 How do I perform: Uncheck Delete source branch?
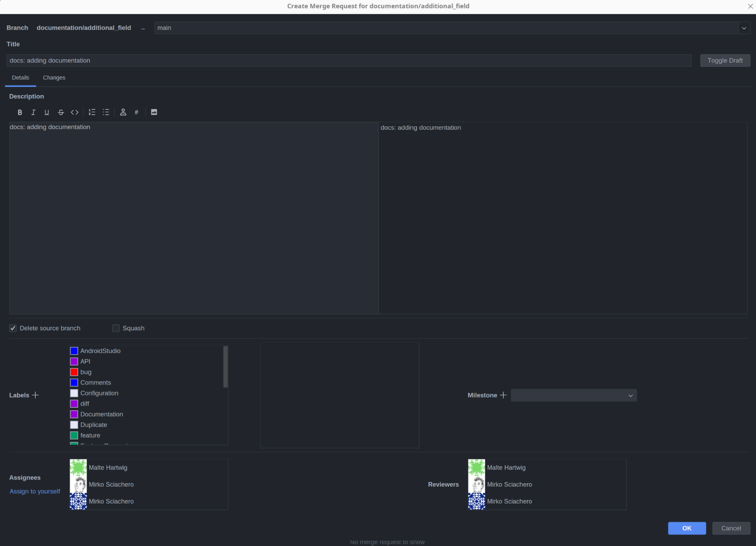pyautogui.click(x=13, y=328)
